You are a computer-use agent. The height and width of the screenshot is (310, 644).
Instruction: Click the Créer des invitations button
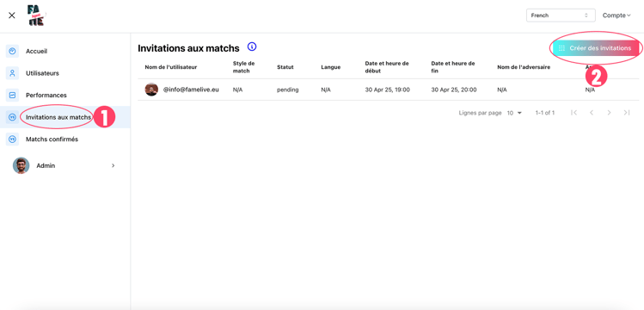(596, 48)
